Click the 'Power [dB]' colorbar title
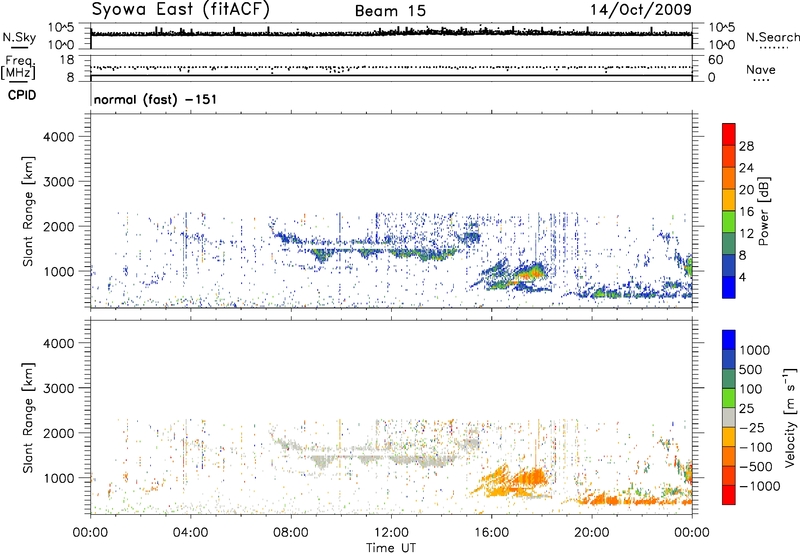The image size is (800, 554). (x=763, y=211)
